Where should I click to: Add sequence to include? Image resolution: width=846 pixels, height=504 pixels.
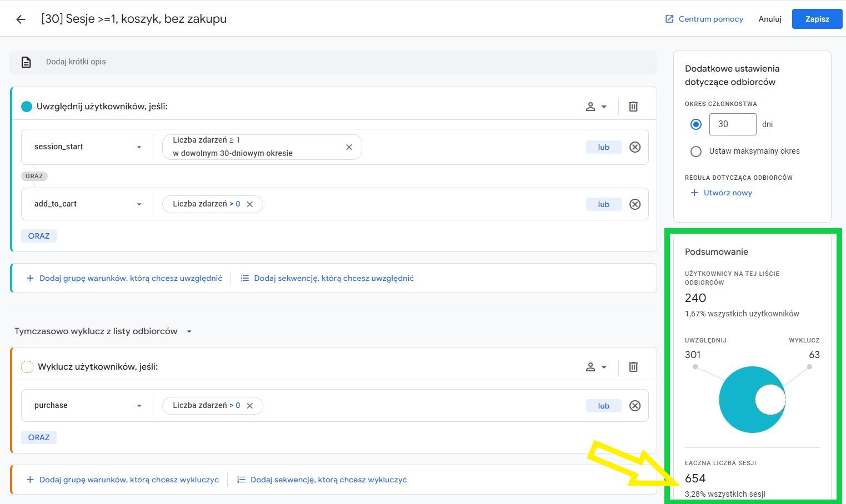327,278
